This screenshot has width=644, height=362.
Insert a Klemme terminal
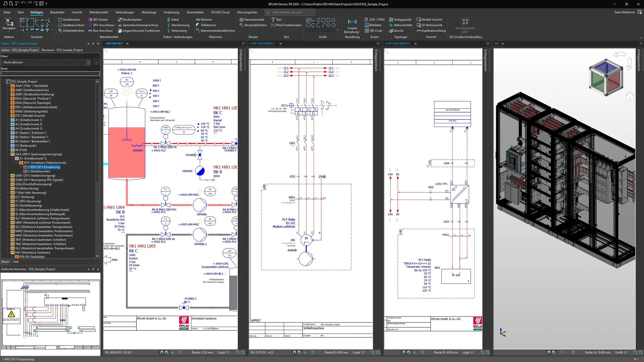pyautogui.click(x=204, y=20)
